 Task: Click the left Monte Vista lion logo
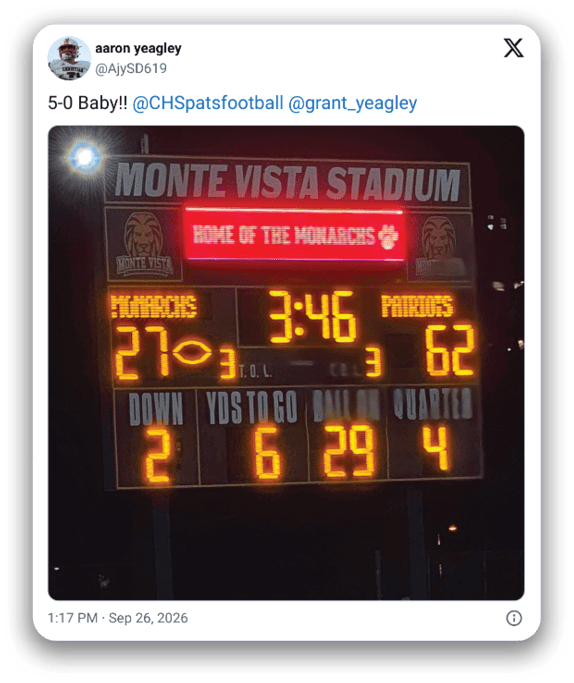144,245
